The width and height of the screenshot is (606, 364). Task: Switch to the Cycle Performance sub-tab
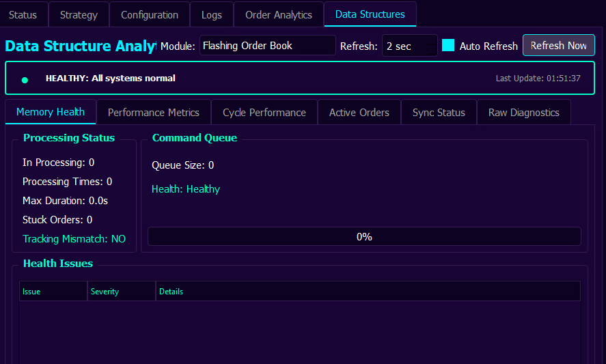264,113
